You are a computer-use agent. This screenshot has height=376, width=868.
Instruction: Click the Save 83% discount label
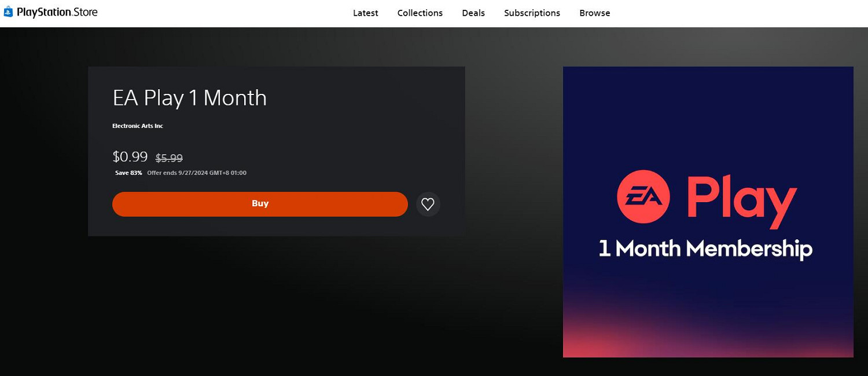click(128, 173)
